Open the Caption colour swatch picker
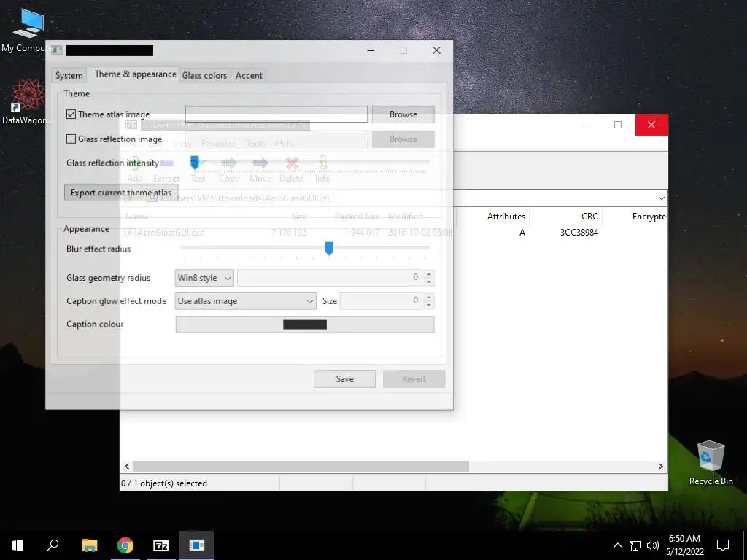The height and width of the screenshot is (560, 747). pos(305,324)
